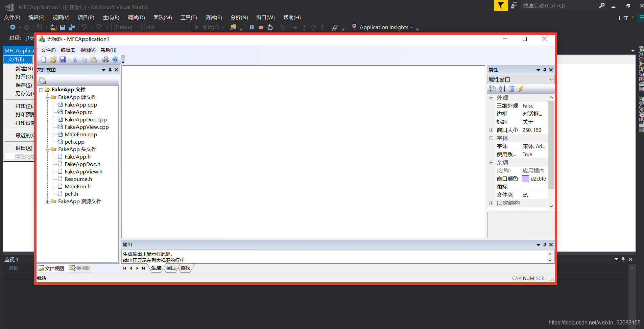This screenshot has height=329, width=644.
Task: Select the categorized view icon in properties
Action: tap(493, 89)
